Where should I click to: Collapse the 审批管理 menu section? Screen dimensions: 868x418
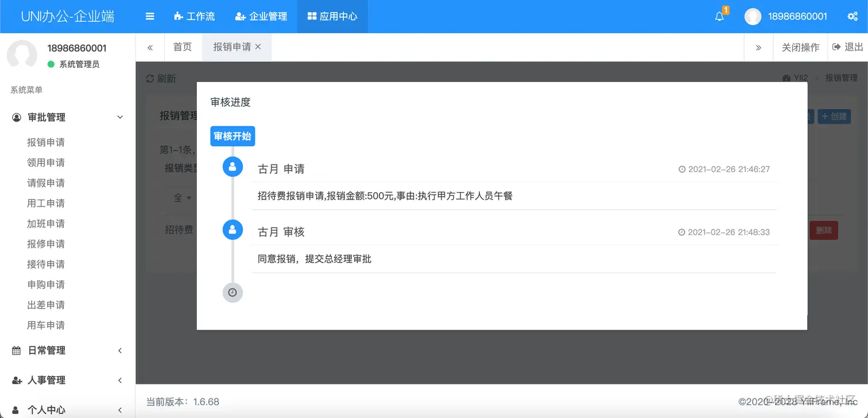120,117
